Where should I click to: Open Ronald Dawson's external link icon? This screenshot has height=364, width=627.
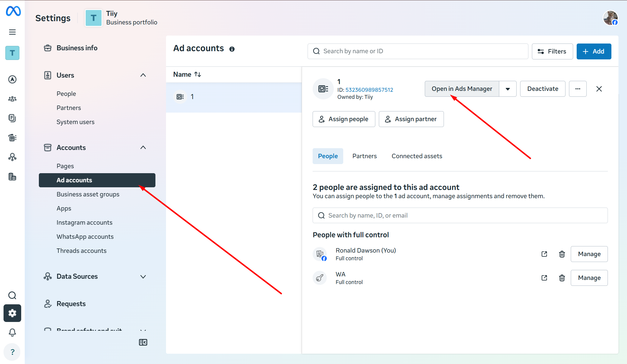544,254
